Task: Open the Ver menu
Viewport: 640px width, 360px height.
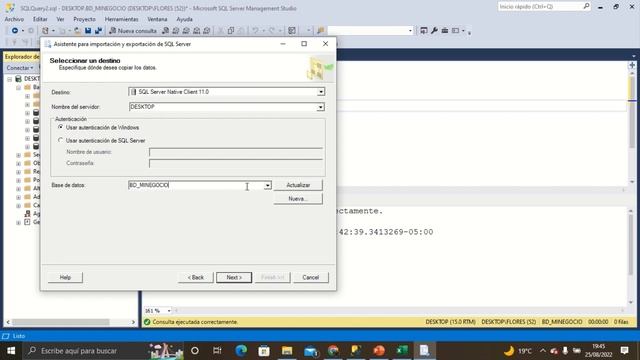Action: (x=60, y=19)
